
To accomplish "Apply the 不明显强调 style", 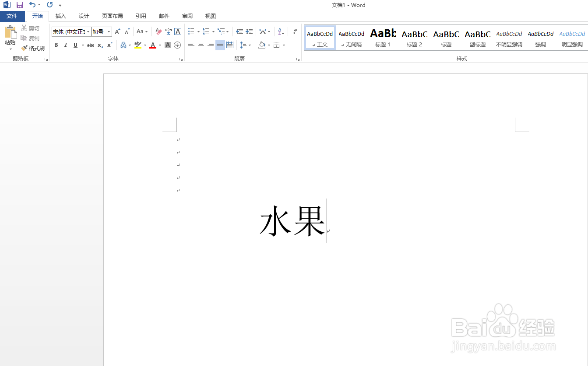I will [x=509, y=38].
